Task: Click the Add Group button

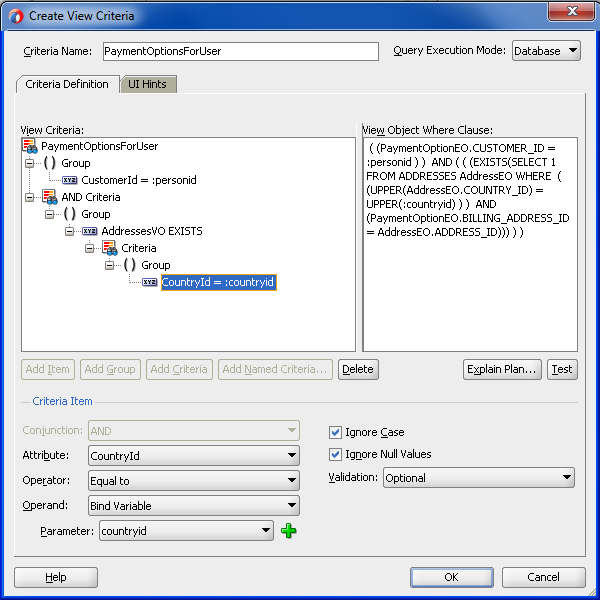Action: tap(110, 369)
